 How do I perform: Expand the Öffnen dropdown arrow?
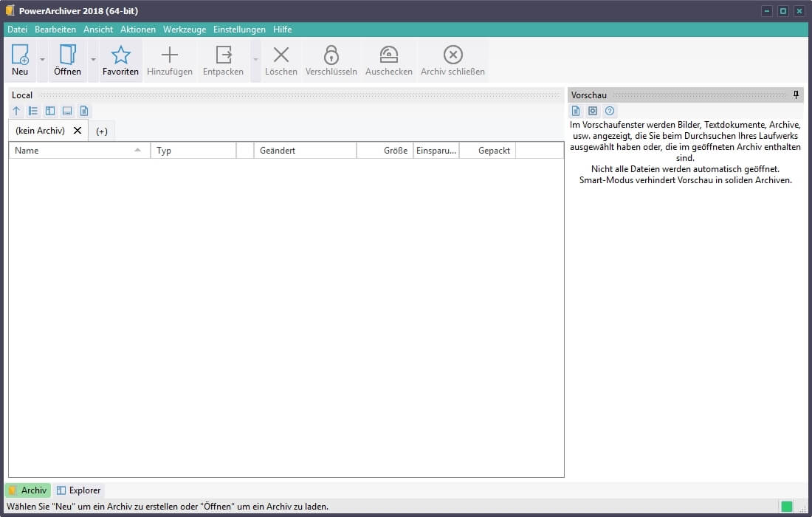93,60
